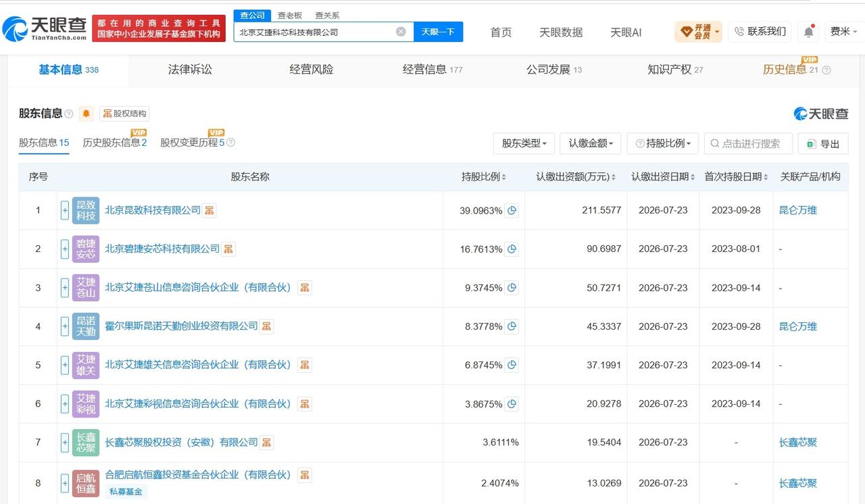Click the 碧捷安芯 company avatar

(86, 249)
